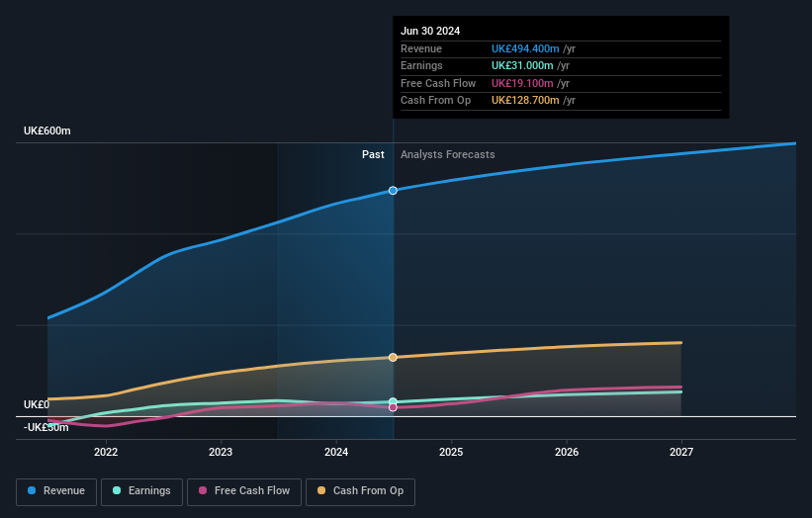Click the Earnings row label in tooltip
This screenshot has height=518, width=812.
point(421,65)
